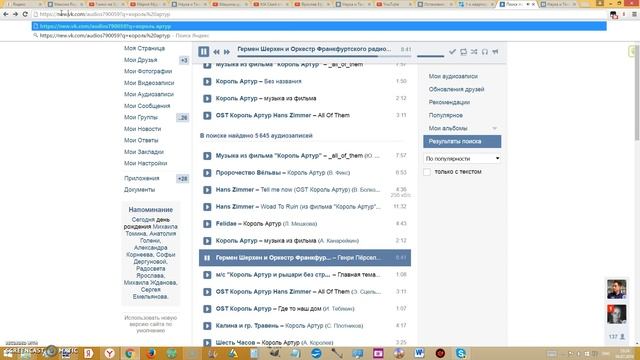The height and width of the screenshot is (360, 640).
Task: Play 'Король Артур – музыка из фильма' by А. Кинаройкин
Action: (x=207, y=241)
